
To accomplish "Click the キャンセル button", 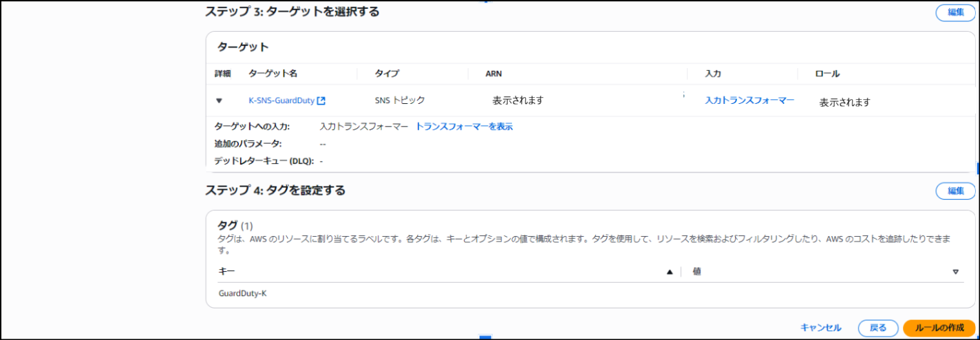I will [x=820, y=328].
